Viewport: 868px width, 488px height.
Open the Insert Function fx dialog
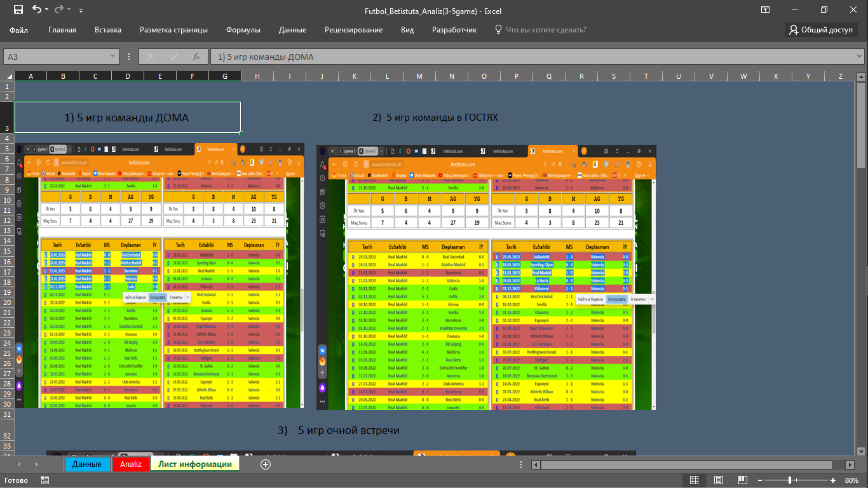(x=196, y=57)
